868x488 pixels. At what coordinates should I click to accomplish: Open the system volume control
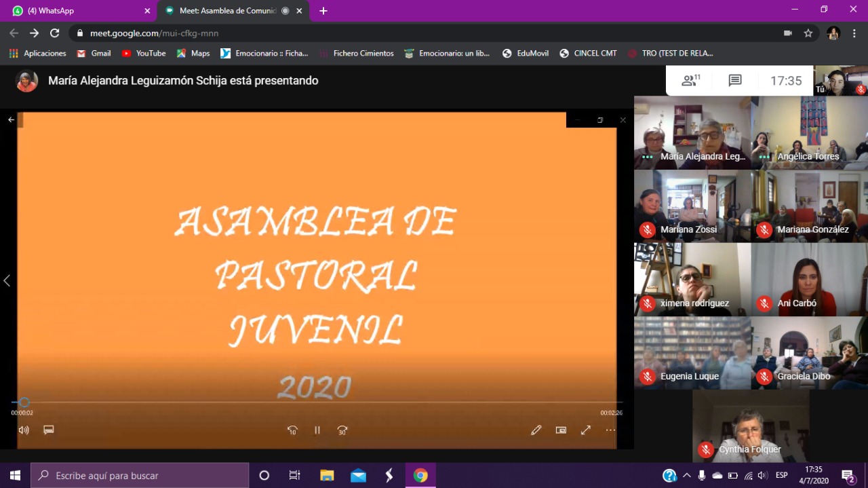click(x=763, y=476)
